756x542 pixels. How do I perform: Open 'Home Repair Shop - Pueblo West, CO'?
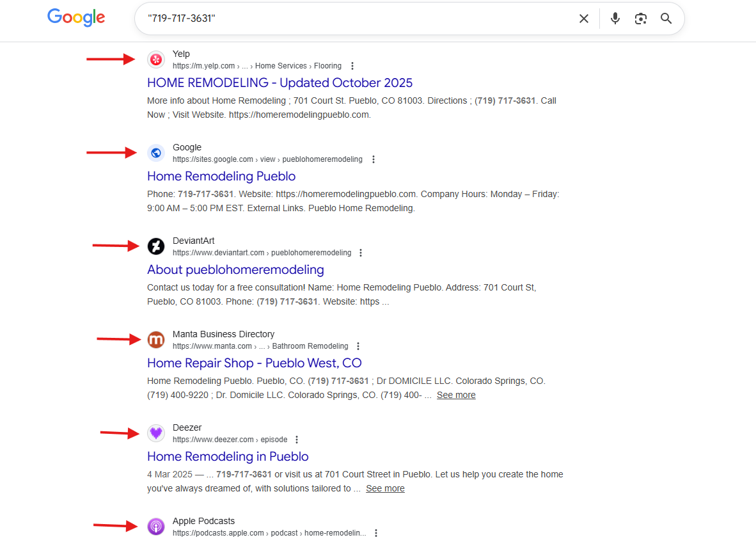point(254,363)
